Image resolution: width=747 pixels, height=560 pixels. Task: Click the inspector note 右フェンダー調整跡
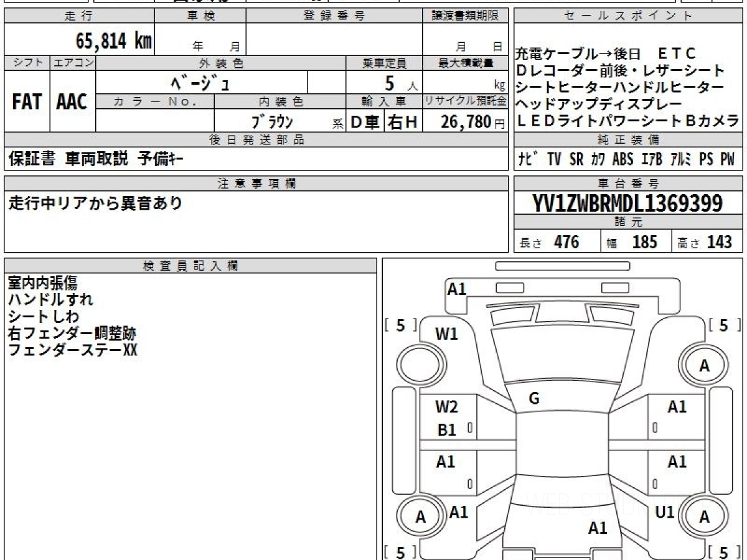click(x=72, y=334)
